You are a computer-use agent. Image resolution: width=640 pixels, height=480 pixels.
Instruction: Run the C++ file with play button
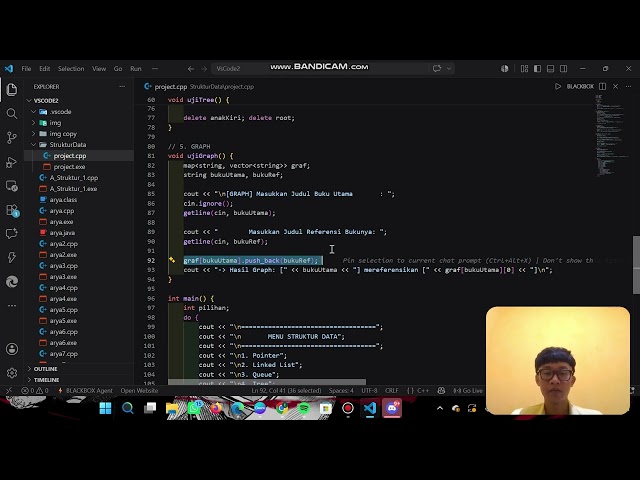(x=558, y=87)
